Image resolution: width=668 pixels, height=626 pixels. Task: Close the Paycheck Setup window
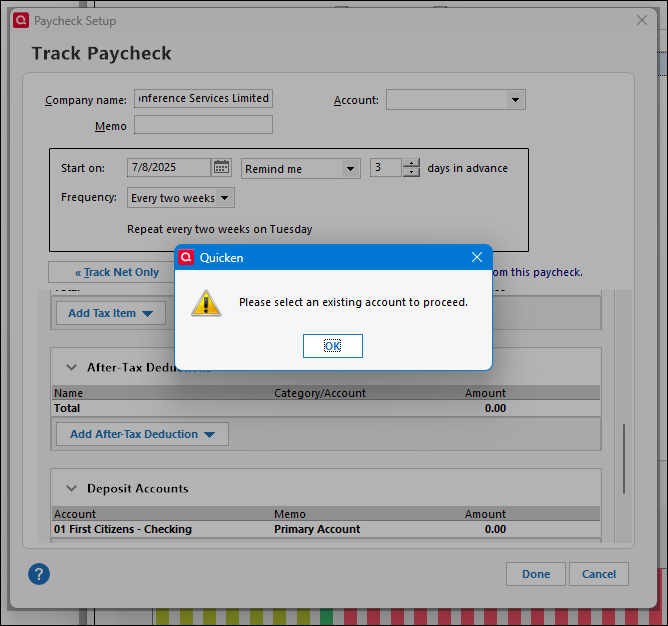click(x=642, y=20)
